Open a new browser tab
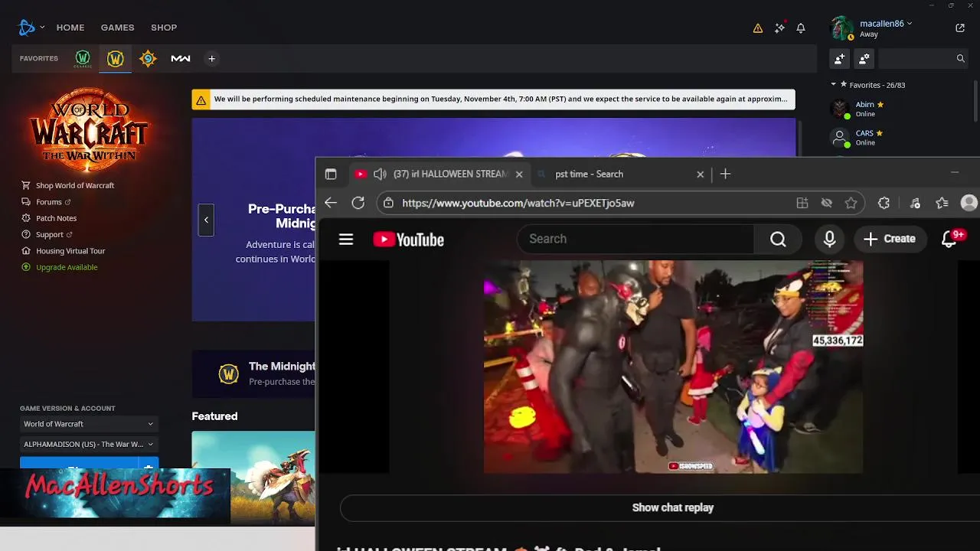The width and height of the screenshot is (980, 551). [725, 174]
